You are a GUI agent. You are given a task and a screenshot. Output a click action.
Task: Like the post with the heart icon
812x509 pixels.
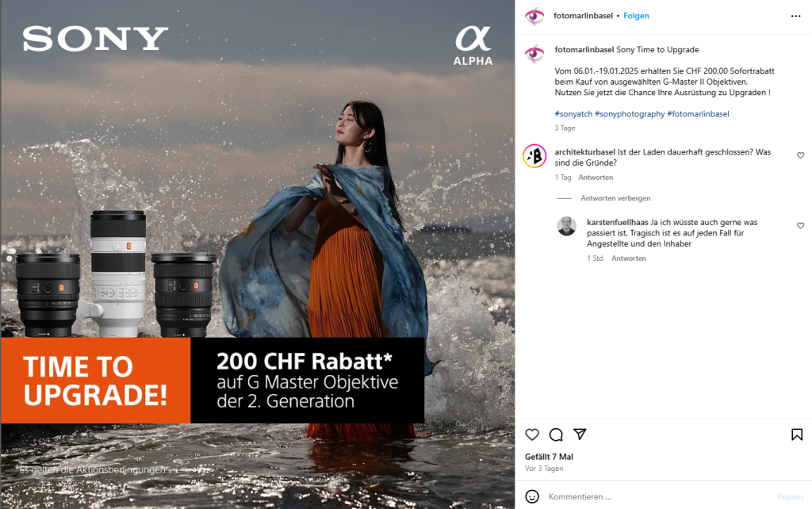pyautogui.click(x=532, y=434)
